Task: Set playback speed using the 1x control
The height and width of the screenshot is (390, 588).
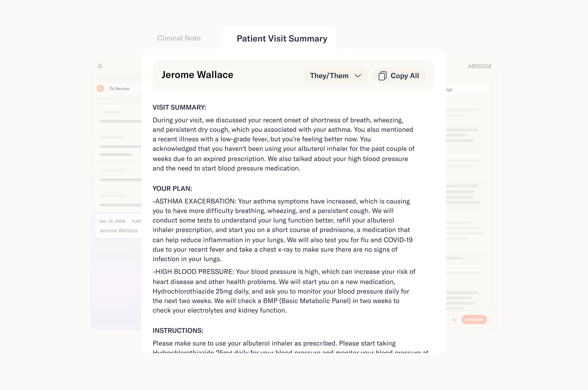Action: (454, 320)
